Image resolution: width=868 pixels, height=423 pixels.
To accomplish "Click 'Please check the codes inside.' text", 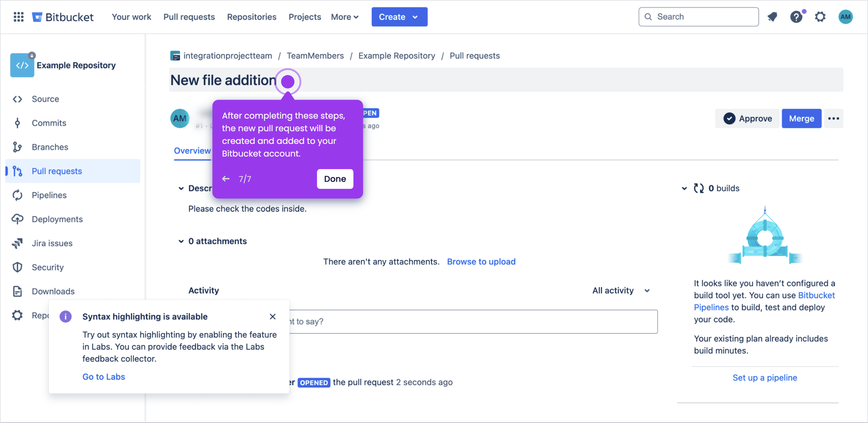I will tap(247, 209).
